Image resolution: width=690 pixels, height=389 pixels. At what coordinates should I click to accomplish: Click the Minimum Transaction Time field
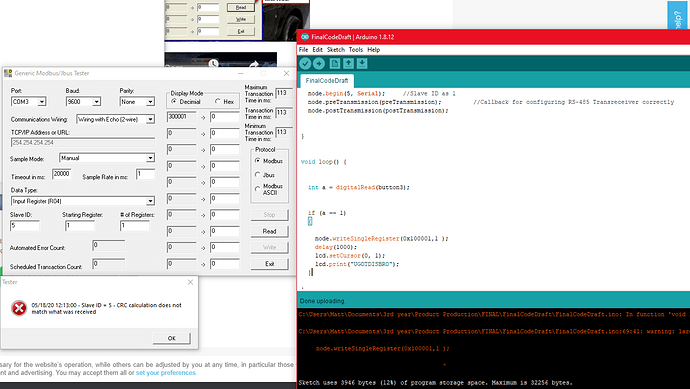(x=284, y=132)
